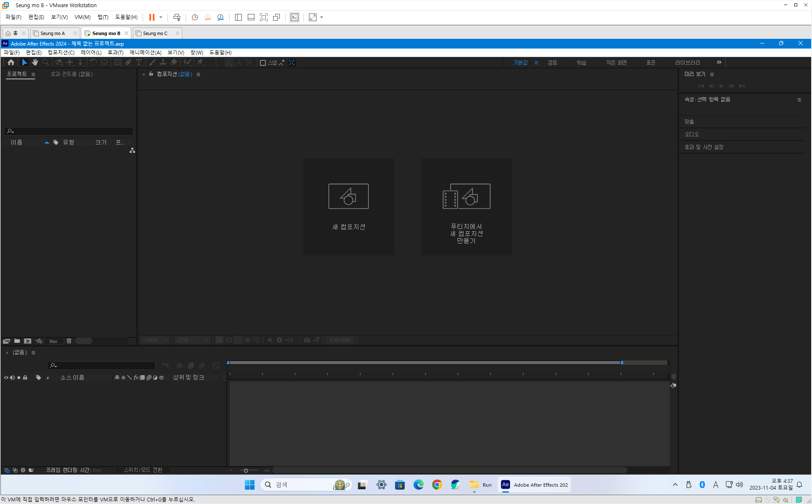Create new folder in Project panel
Image resolution: width=812 pixels, height=504 pixels.
[x=17, y=341]
